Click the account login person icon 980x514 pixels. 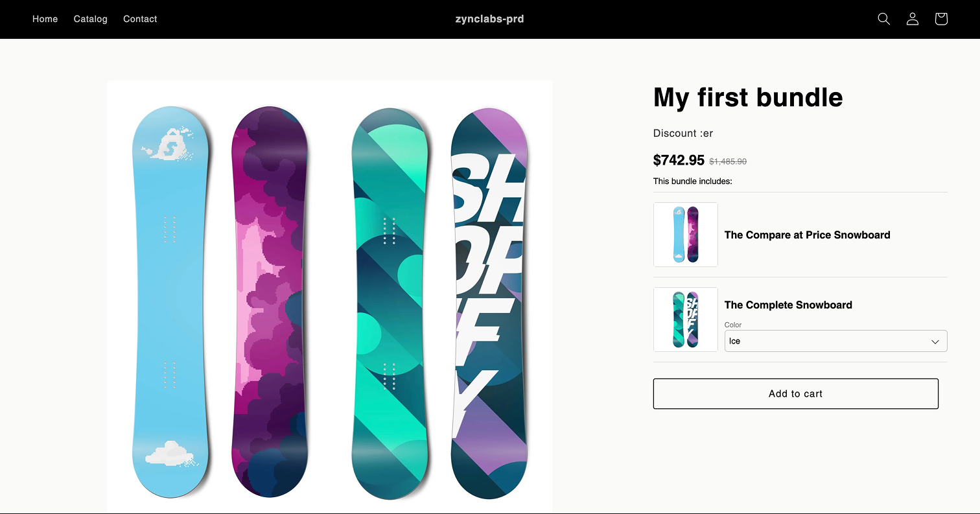(x=913, y=19)
